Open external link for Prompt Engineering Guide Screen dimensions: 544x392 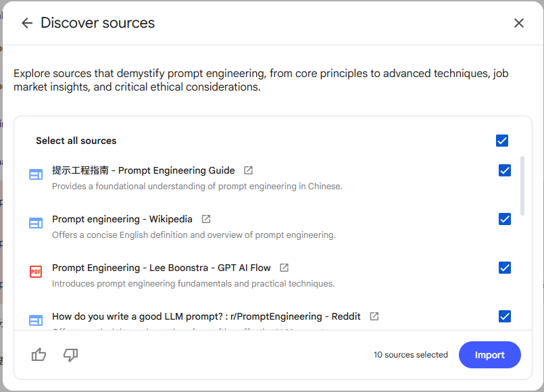tap(249, 170)
